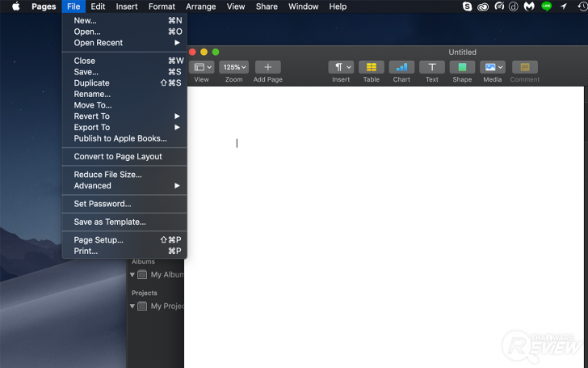
Task: Open the Apple menu
Action: click(16, 6)
